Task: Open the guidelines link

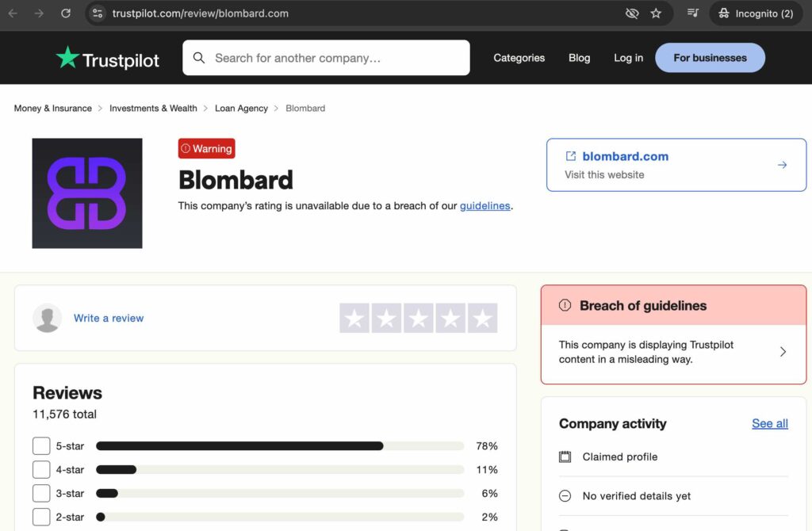Action: pyautogui.click(x=485, y=205)
